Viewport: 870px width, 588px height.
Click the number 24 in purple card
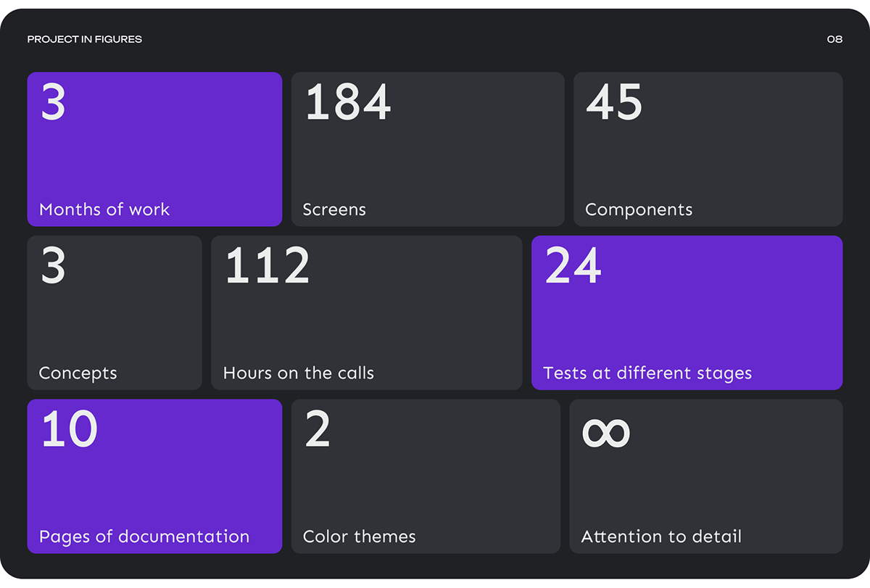click(573, 265)
